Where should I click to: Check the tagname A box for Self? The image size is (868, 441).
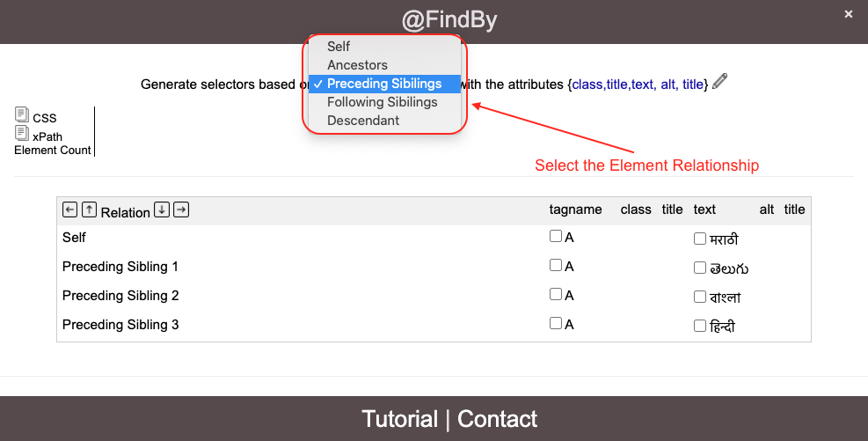coord(556,236)
